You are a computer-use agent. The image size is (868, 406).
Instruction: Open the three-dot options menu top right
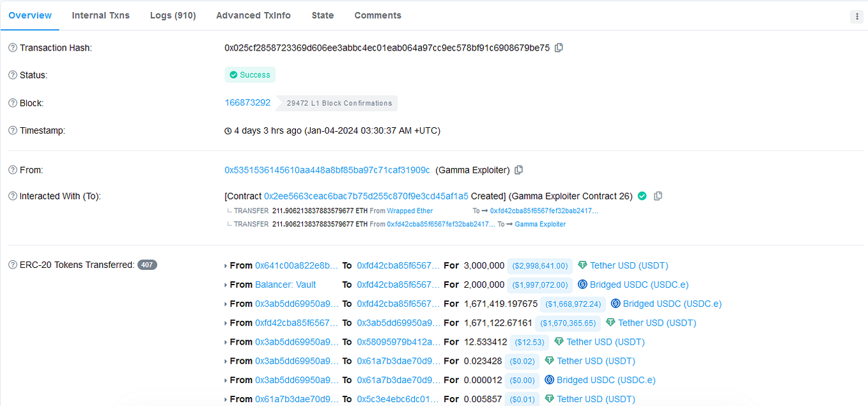856,16
